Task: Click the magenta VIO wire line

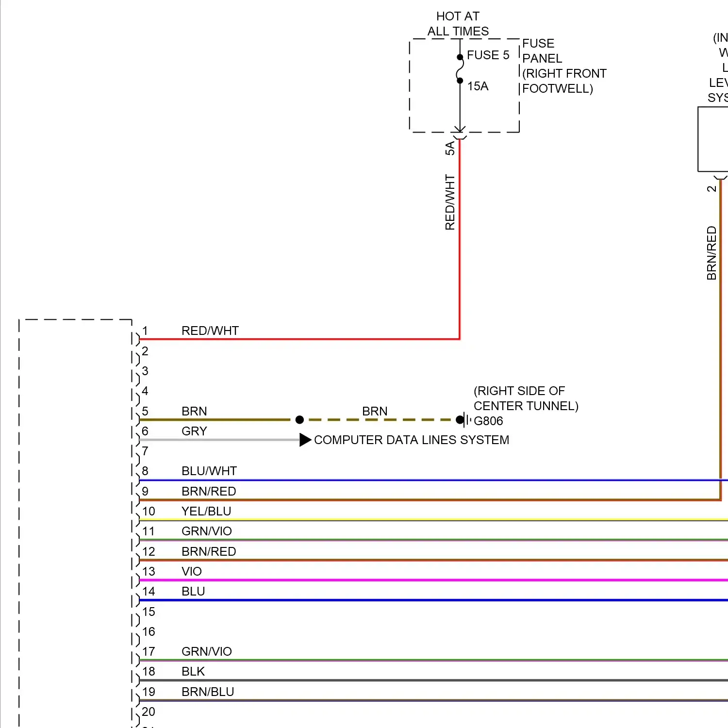Action: point(433,580)
